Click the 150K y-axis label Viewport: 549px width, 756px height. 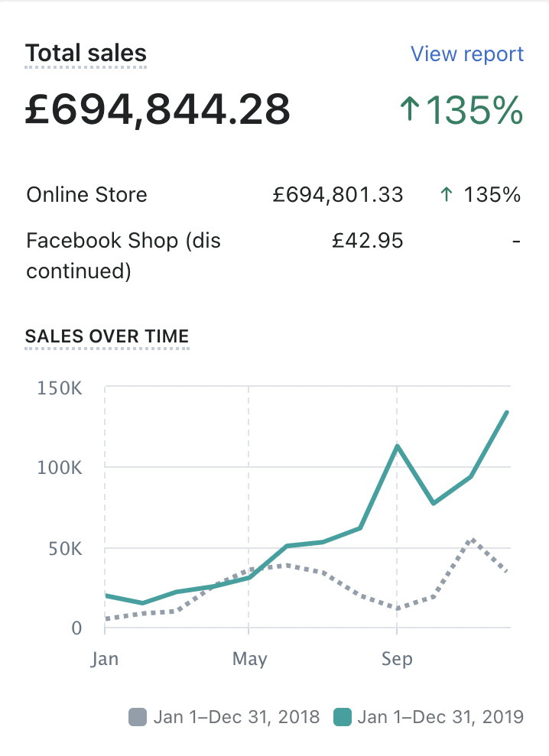pos(60,388)
